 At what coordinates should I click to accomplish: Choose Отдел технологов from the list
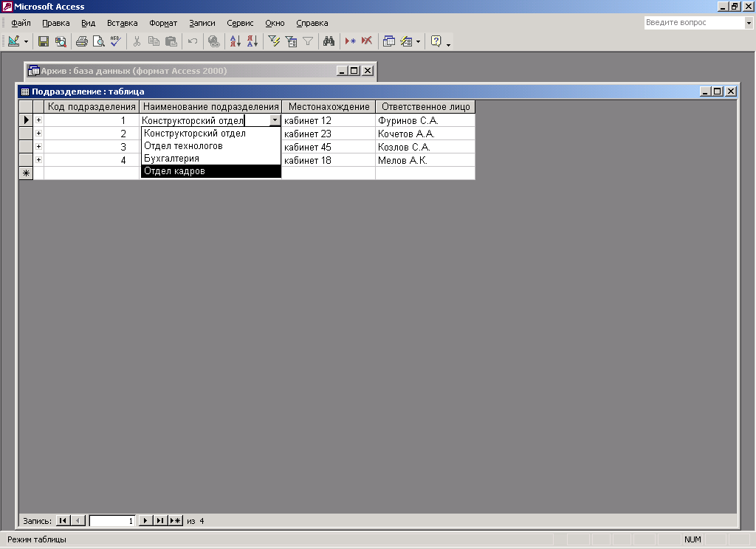pos(210,146)
